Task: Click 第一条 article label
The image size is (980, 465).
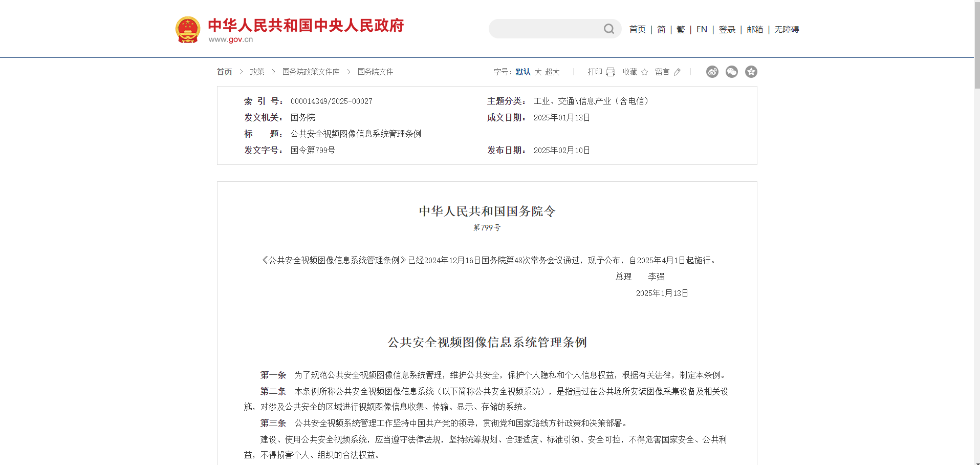Action: [273, 375]
